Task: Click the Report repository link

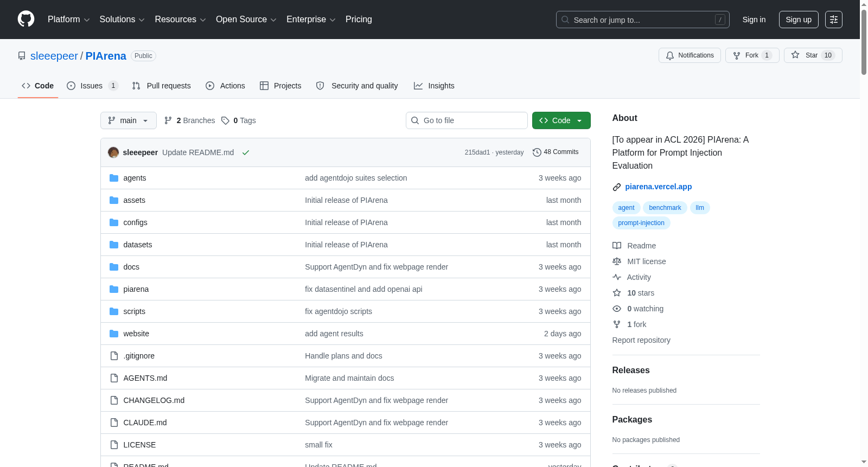Action: (x=641, y=340)
